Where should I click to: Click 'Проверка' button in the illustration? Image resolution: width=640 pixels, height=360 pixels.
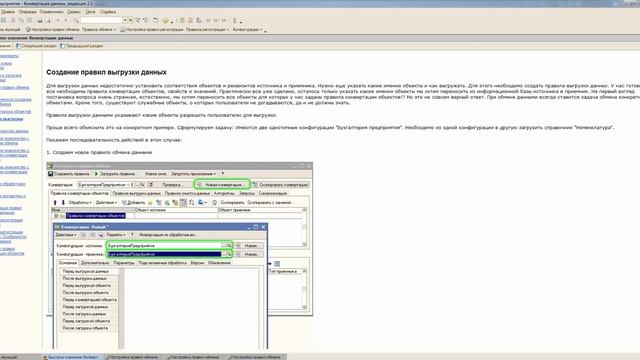coord(171,185)
